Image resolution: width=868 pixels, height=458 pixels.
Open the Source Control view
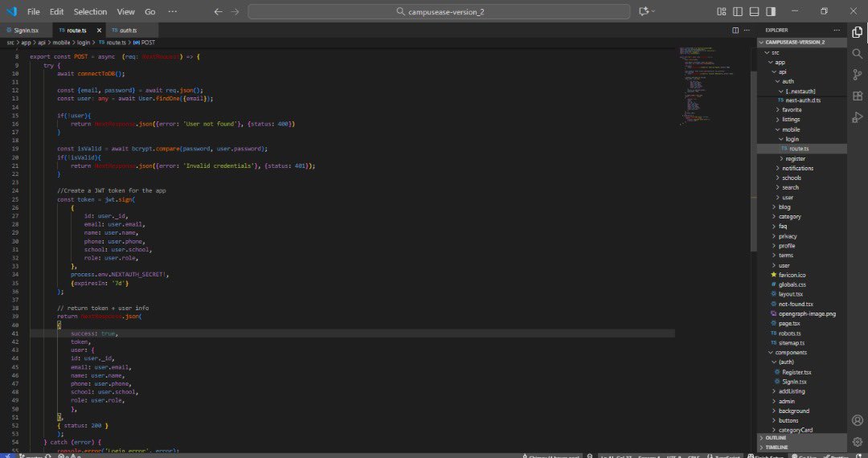(x=857, y=75)
